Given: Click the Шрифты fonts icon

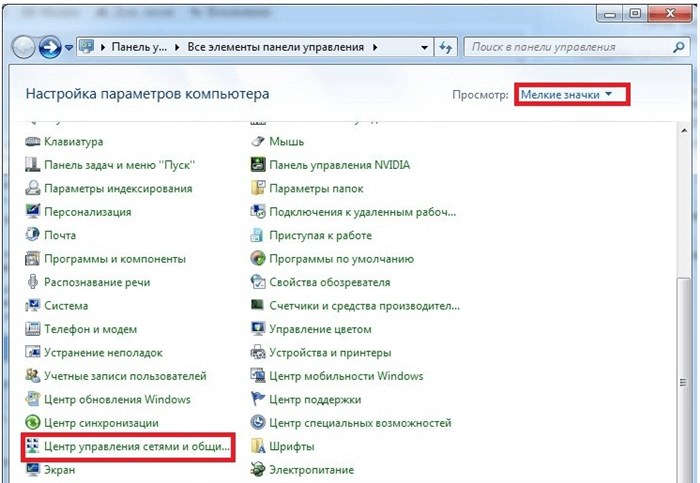Looking at the screenshot, I should coord(258,446).
